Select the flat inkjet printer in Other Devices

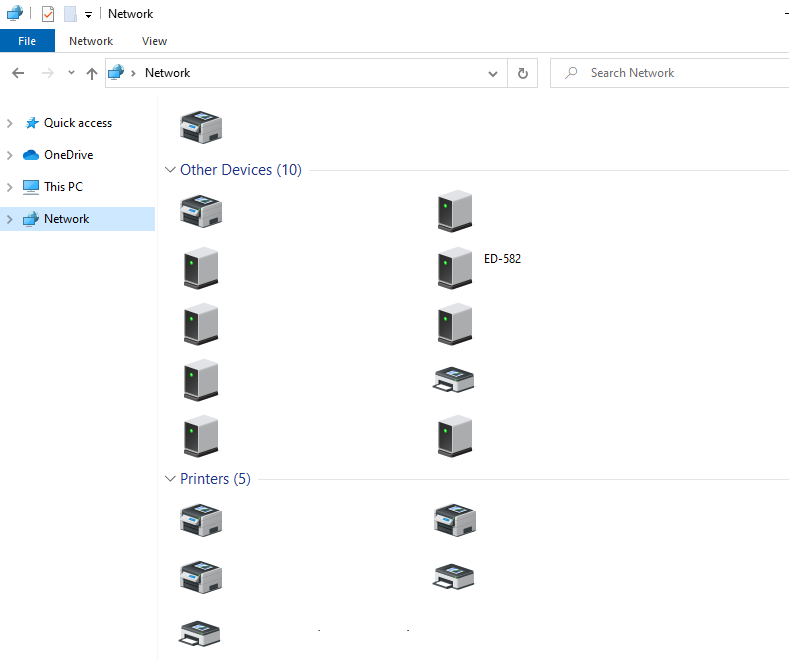(x=455, y=379)
